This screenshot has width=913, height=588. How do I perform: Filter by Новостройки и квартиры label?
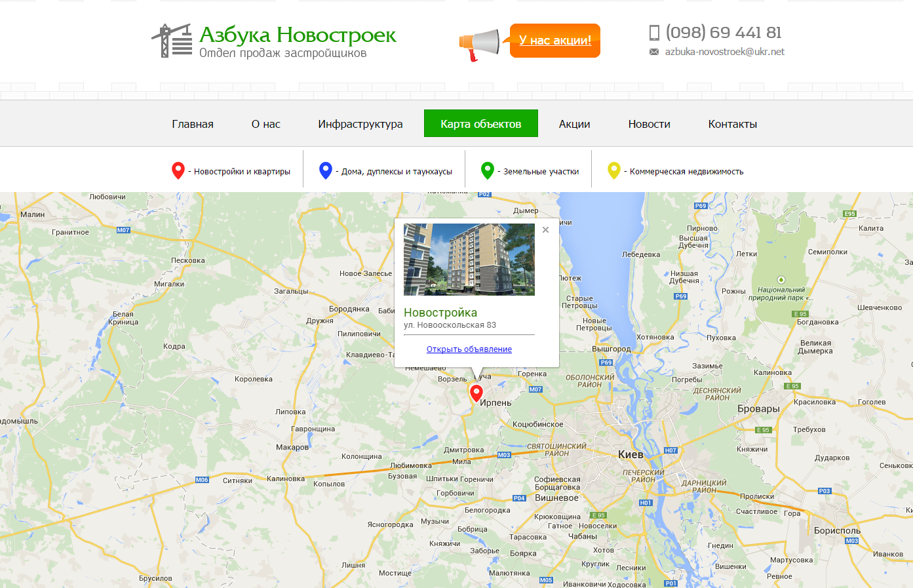[x=243, y=172]
